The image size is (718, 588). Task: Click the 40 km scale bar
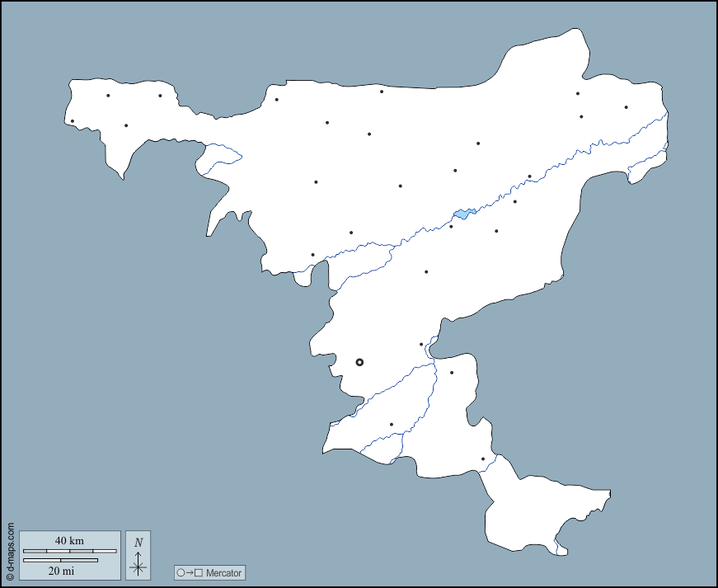tap(69, 550)
